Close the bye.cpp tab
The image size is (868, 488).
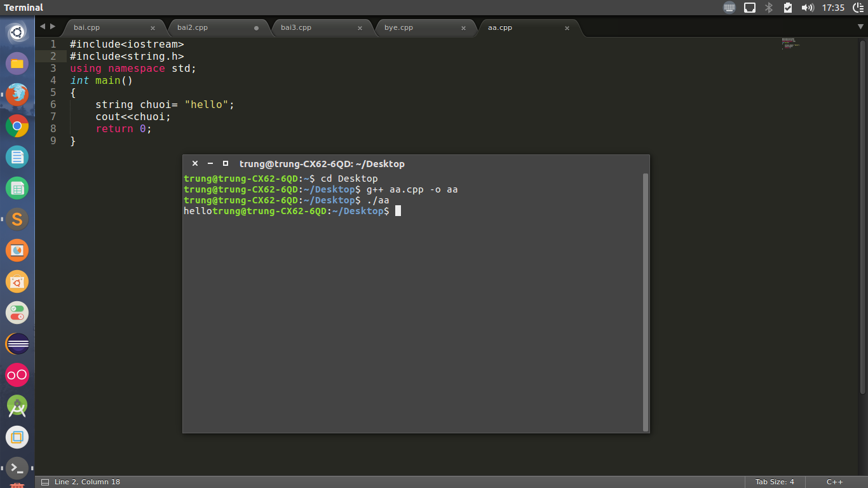pos(463,28)
